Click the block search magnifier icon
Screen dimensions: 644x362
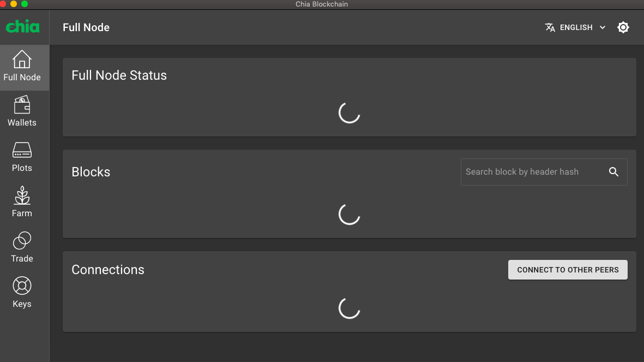[614, 171]
